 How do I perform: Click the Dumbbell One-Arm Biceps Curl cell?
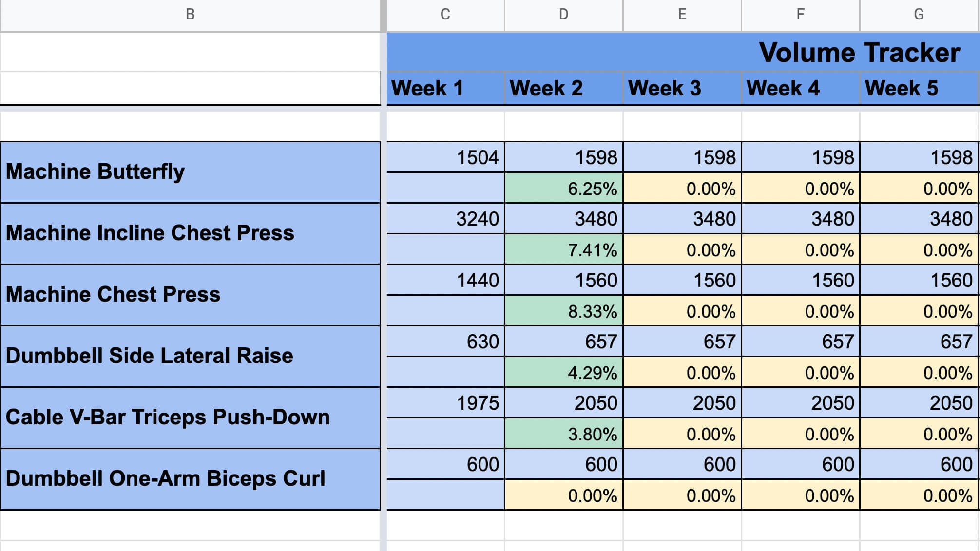[x=190, y=479]
